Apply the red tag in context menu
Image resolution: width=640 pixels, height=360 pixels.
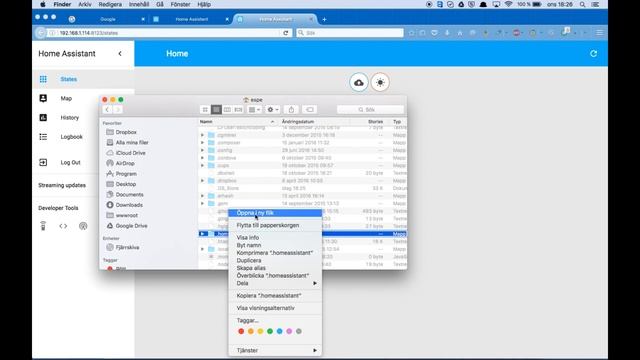[x=241, y=331]
